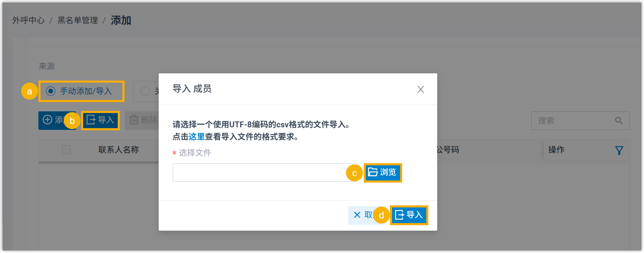Go to 外呼中心 in the breadcrumb

[28, 20]
